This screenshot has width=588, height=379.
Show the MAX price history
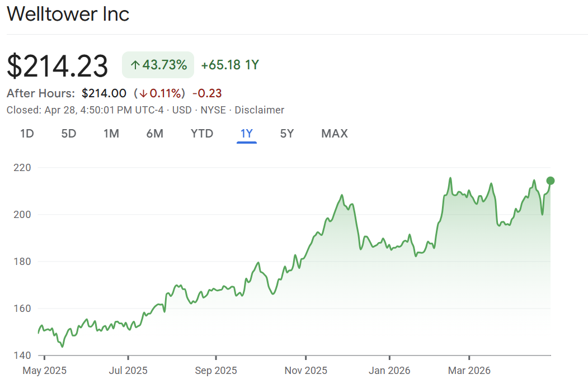point(334,134)
